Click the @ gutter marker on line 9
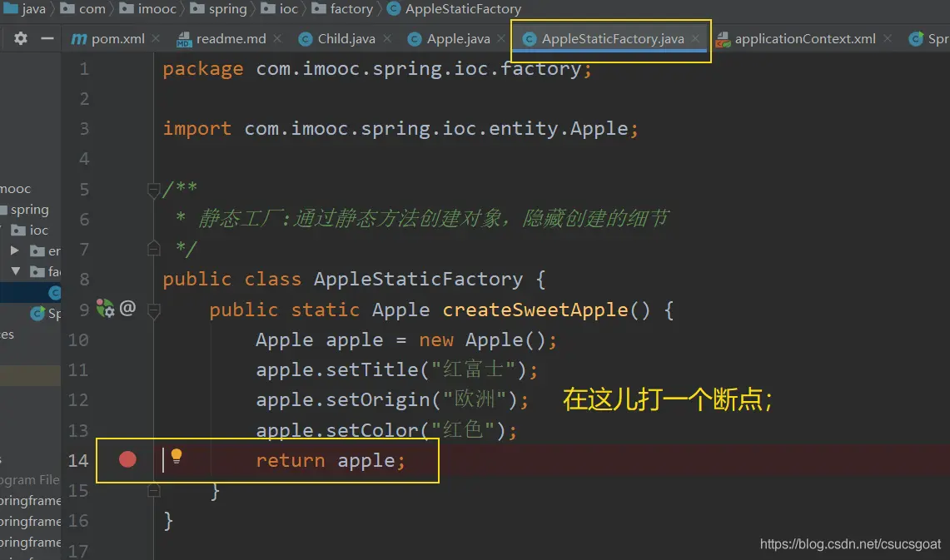The image size is (950, 560). pos(128,308)
